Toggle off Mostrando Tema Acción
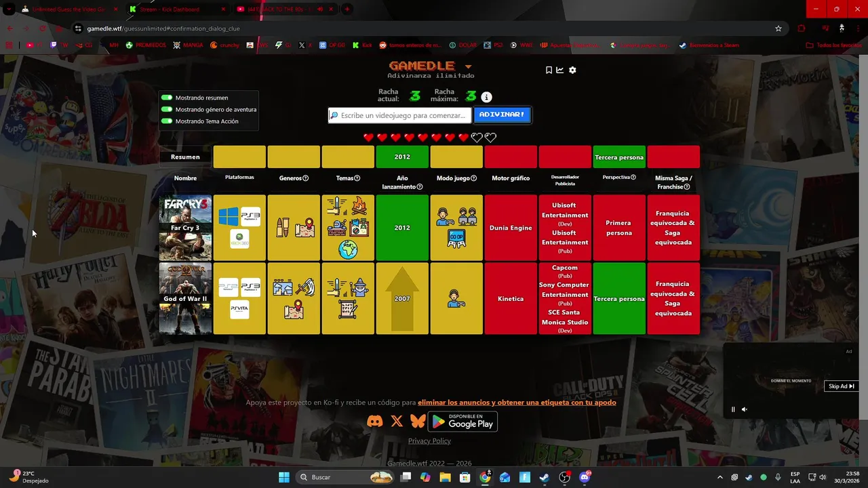The image size is (868, 488). click(167, 121)
